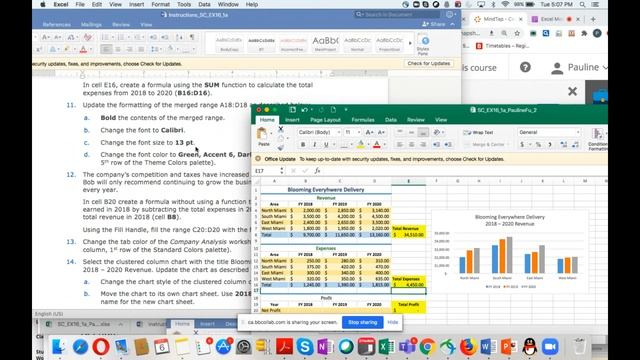Open Insert tab in Excel ribbon
This screenshot has width=640, height=360.
tap(292, 120)
